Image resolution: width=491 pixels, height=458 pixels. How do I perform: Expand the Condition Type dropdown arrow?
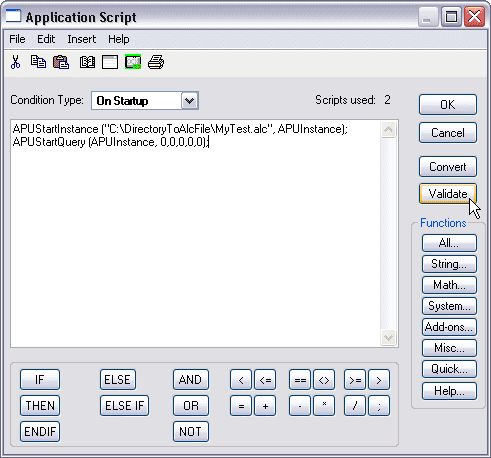click(190, 100)
